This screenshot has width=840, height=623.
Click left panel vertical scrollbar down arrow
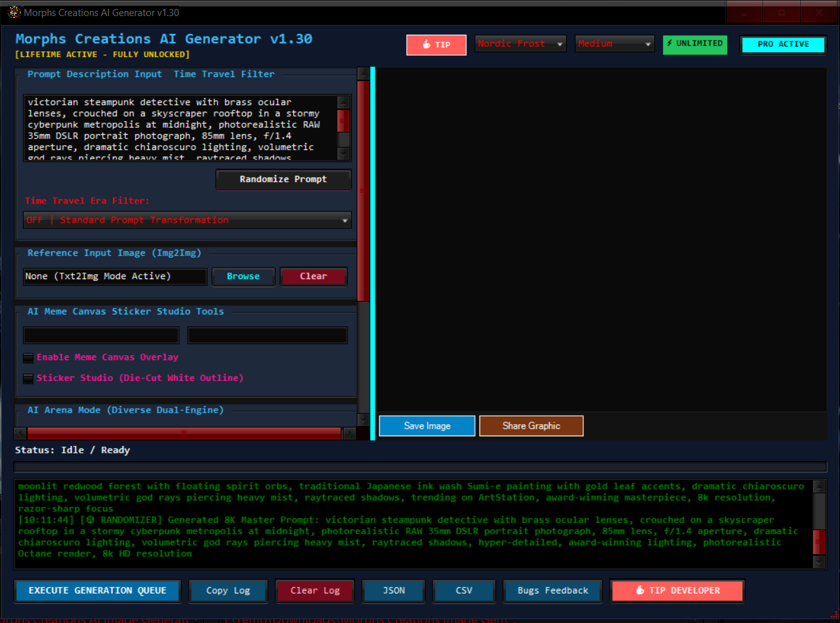click(363, 420)
